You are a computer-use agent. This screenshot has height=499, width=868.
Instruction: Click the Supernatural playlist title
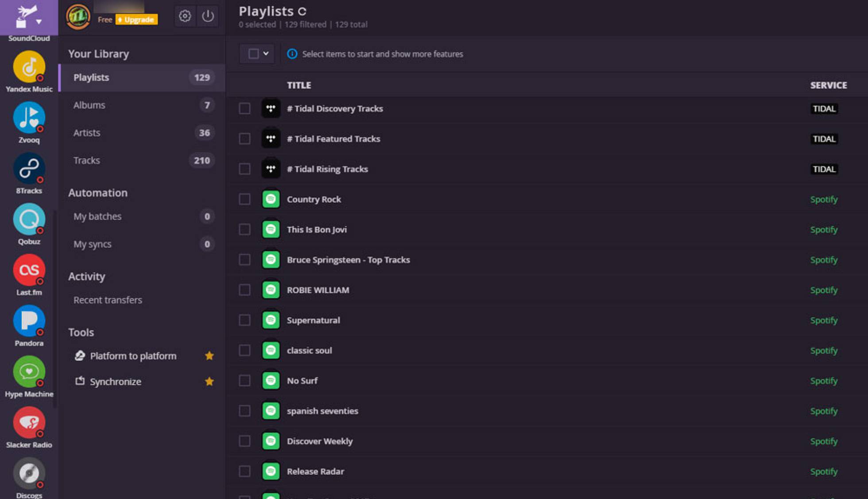click(313, 320)
